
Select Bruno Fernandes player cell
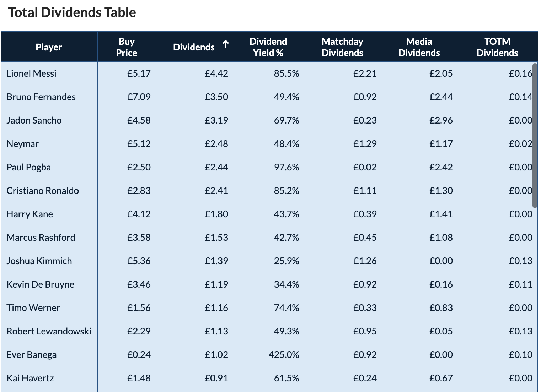pyautogui.click(x=41, y=97)
